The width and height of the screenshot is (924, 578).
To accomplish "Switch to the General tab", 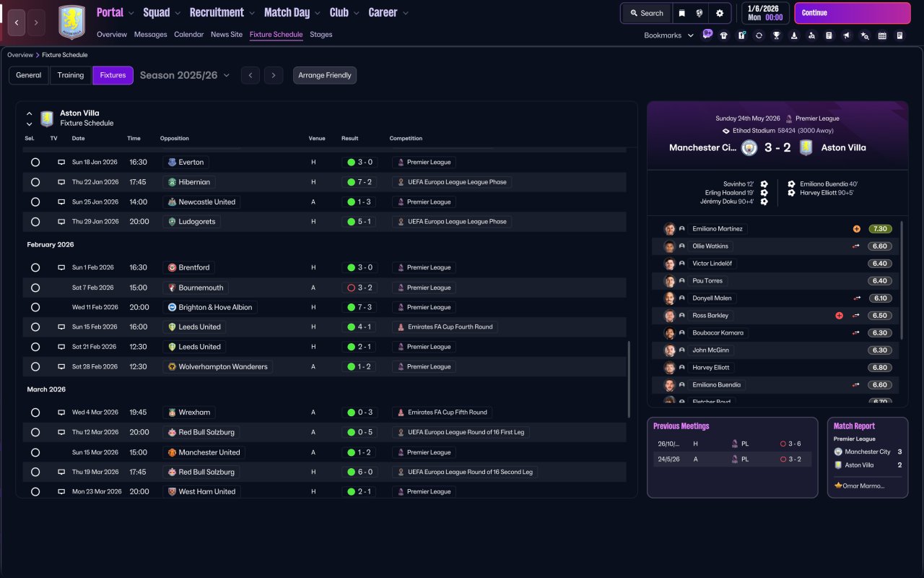I will [29, 75].
